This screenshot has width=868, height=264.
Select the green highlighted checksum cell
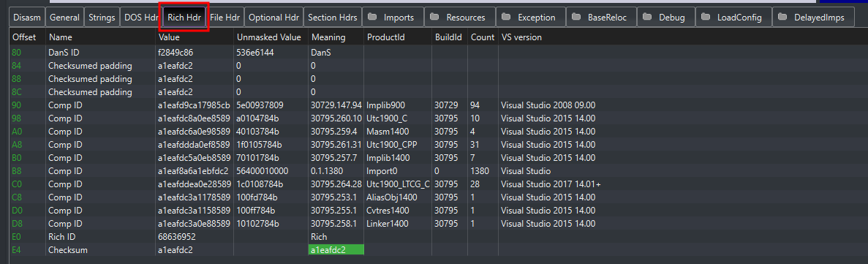click(x=336, y=249)
